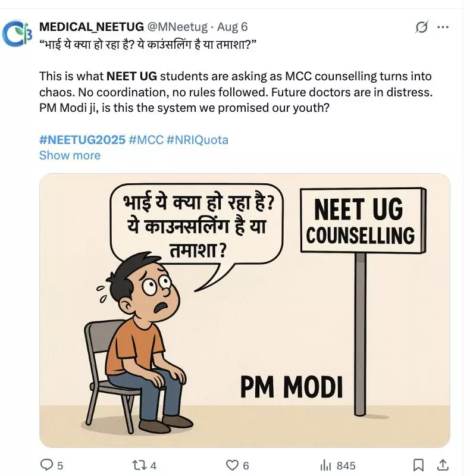Viewport: 470px width, 476px height.
Task: Bookmark this post
Action: point(418,465)
